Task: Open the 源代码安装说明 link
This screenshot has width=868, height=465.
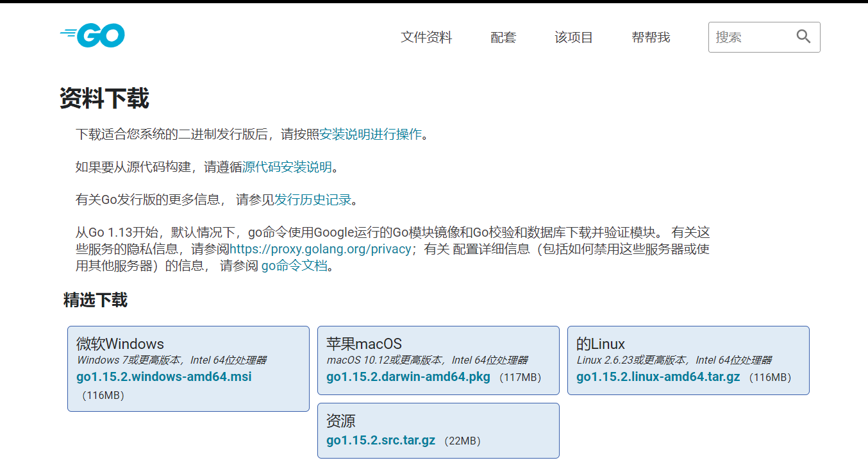Action: (x=287, y=167)
